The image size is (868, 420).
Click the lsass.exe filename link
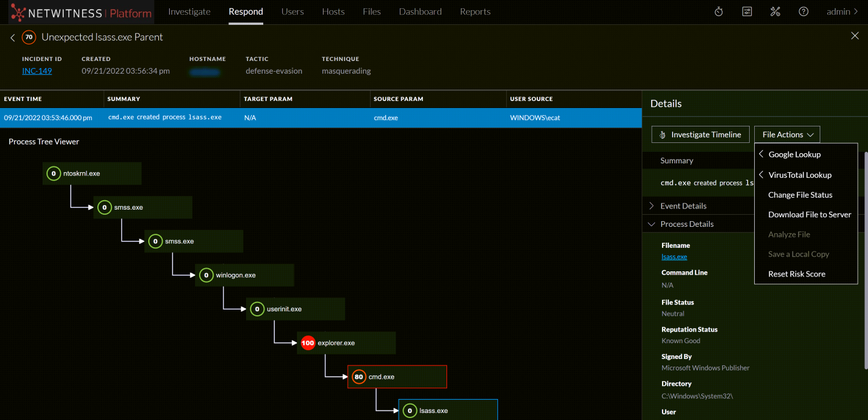tap(673, 257)
